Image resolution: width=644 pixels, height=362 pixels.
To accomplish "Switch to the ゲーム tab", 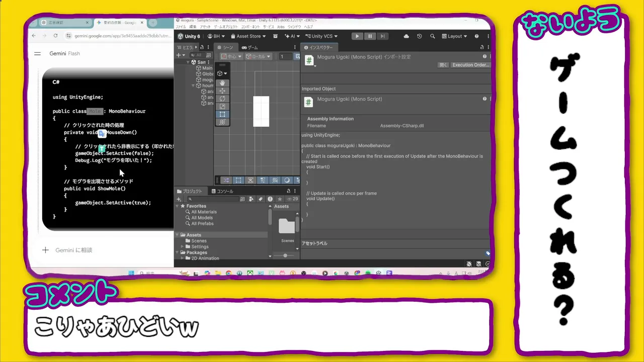I will (x=250, y=47).
